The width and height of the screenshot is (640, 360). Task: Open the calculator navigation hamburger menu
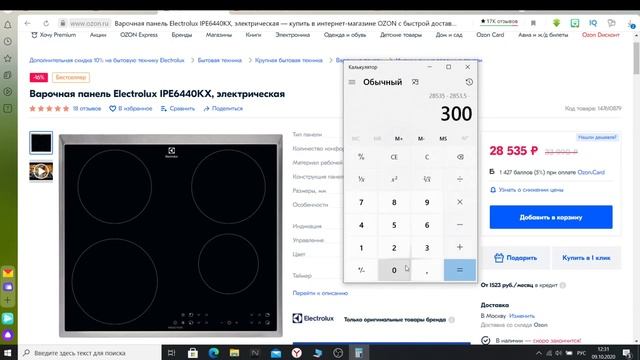352,82
